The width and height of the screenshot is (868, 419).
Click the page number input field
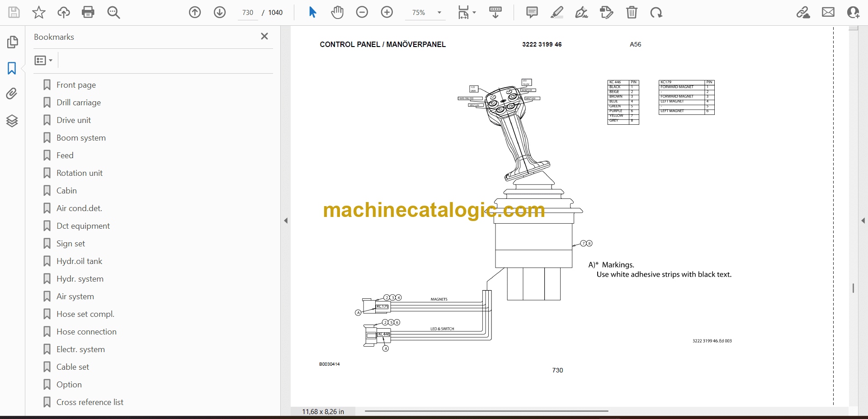[x=248, y=13]
